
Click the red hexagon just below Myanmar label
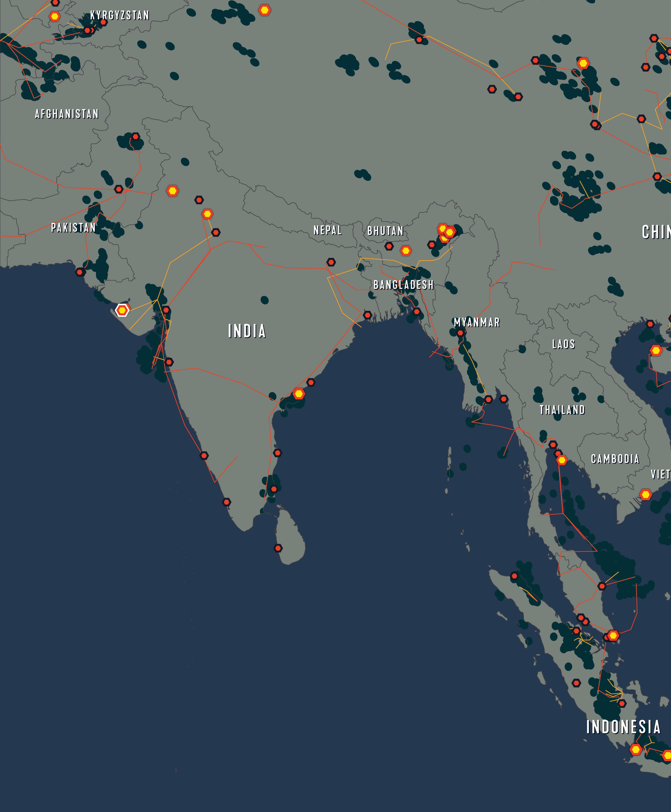pos(460,333)
